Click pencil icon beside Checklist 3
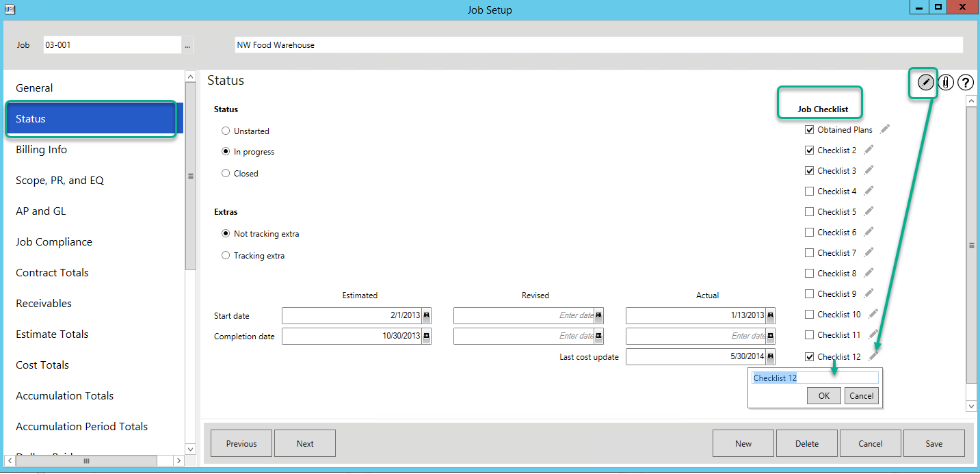 [x=869, y=170]
